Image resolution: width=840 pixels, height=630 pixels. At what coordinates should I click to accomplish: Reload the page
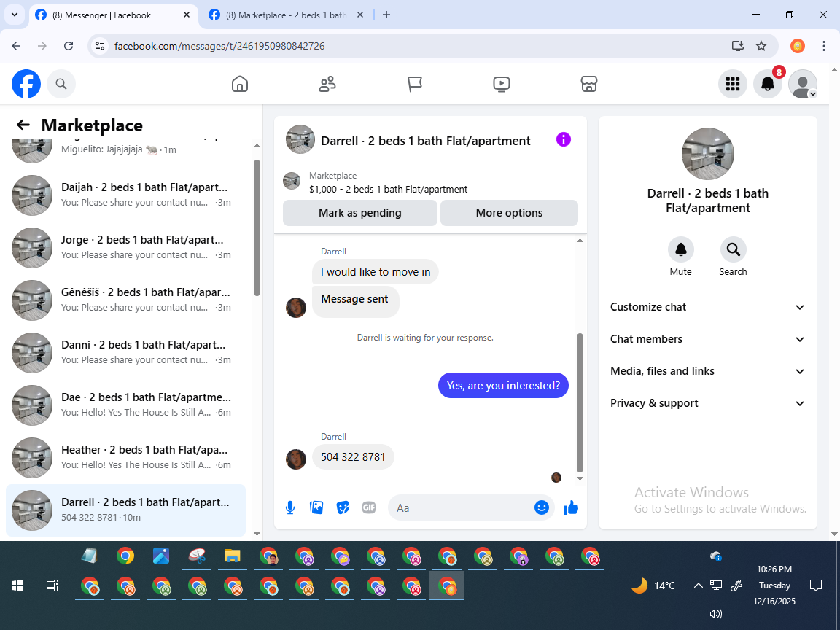coord(69,46)
